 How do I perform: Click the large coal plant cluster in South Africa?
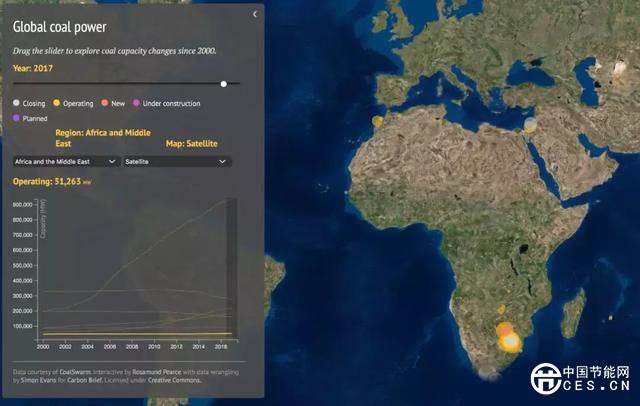(509, 339)
